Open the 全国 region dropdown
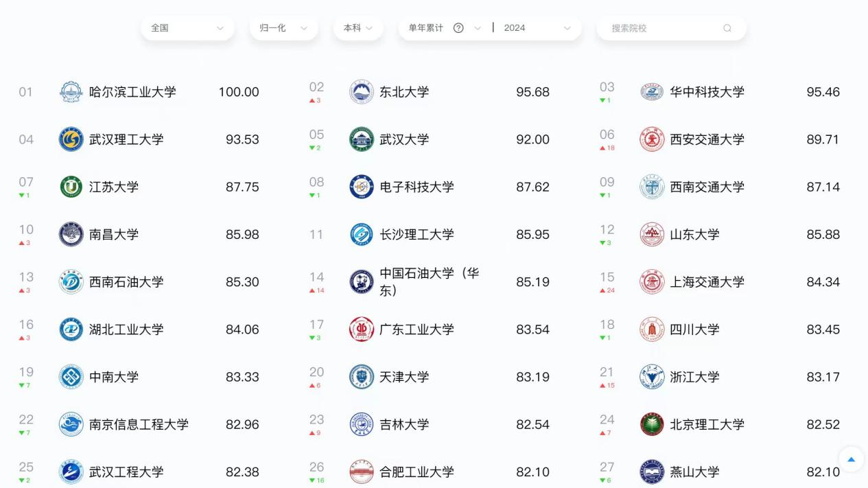This screenshot has height=488, width=868. 187,28
